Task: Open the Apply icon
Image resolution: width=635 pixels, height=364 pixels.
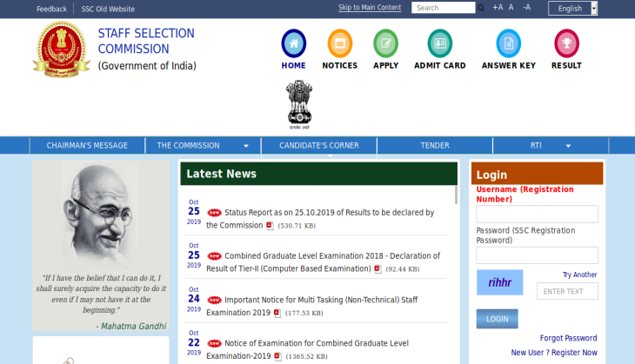Action: [x=385, y=43]
